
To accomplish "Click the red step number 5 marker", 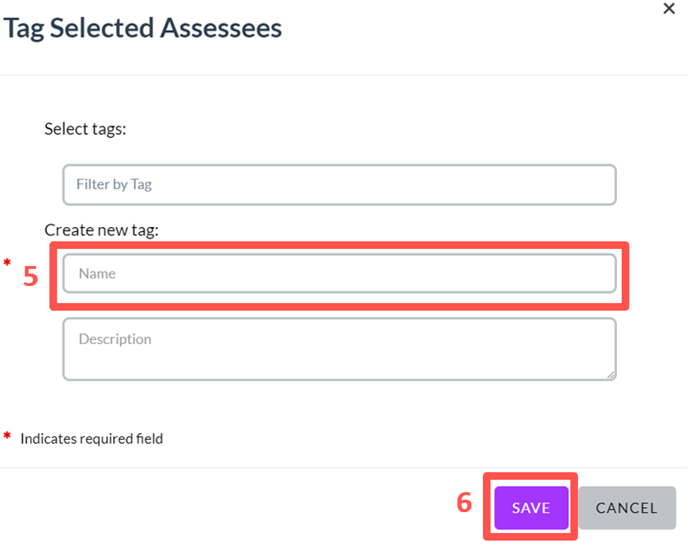I will point(30,276).
